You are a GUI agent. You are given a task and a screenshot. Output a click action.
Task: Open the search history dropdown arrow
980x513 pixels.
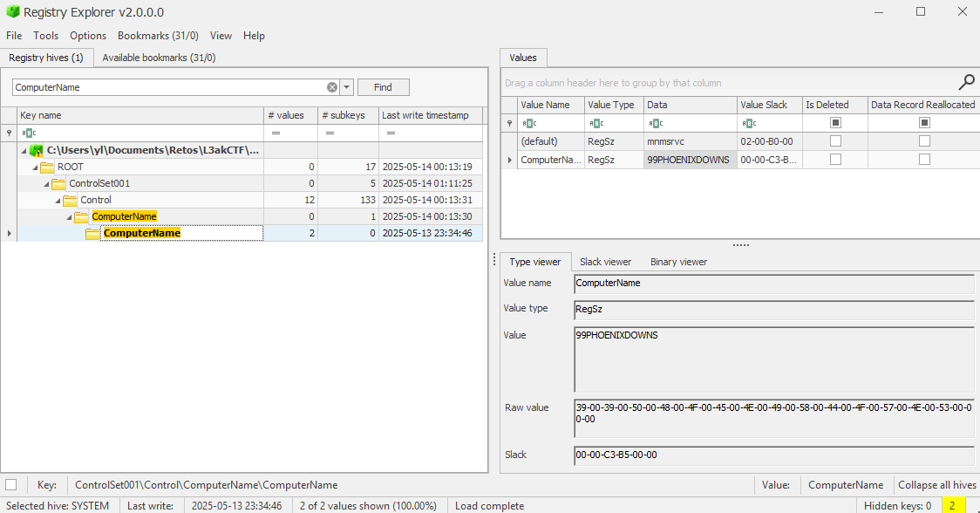tap(347, 87)
